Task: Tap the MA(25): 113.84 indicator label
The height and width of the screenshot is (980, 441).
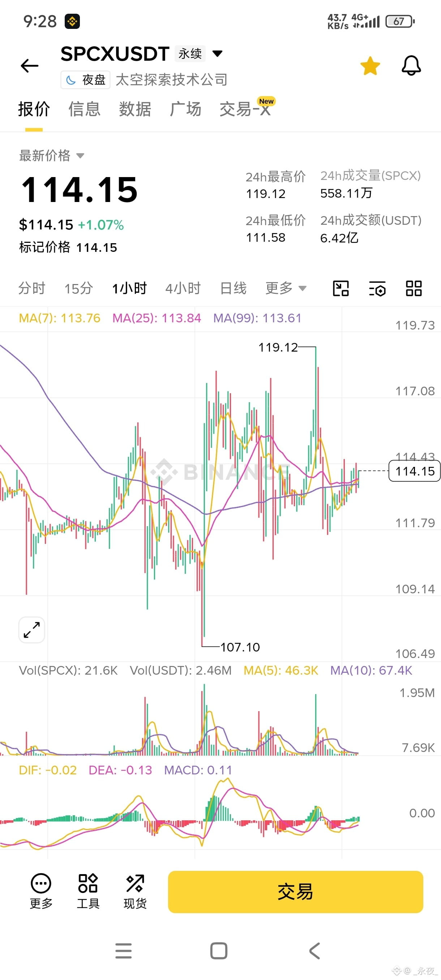Action: coord(157,318)
